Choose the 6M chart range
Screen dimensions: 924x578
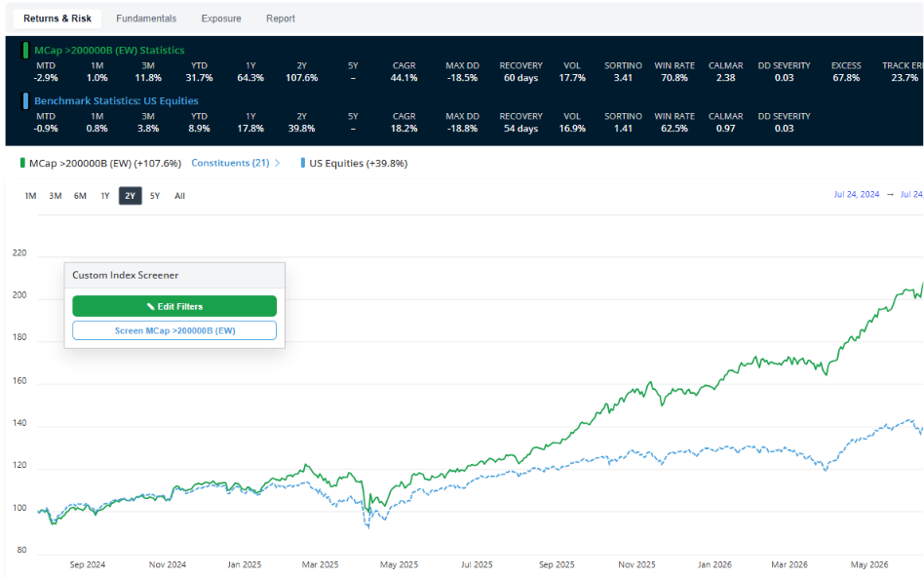(x=80, y=196)
